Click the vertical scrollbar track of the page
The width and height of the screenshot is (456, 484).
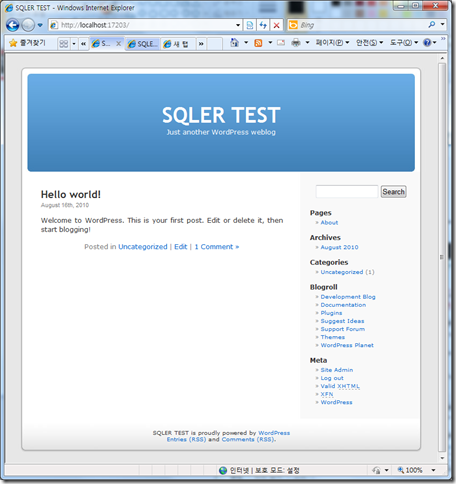(x=442, y=258)
